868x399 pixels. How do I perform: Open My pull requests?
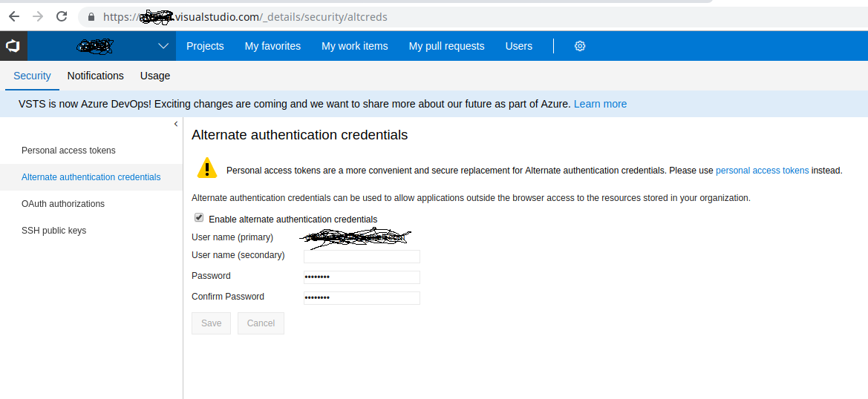tap(447, 47)
